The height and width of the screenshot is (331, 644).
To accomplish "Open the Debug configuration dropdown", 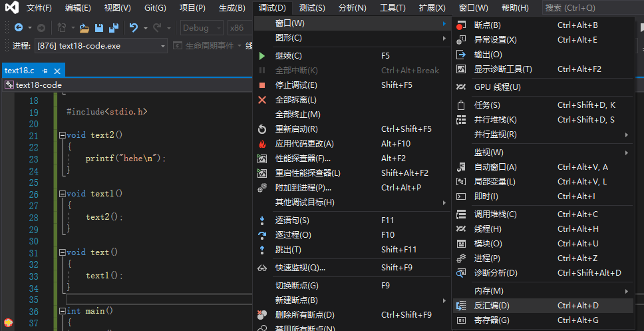I will (x=202, y=28).
